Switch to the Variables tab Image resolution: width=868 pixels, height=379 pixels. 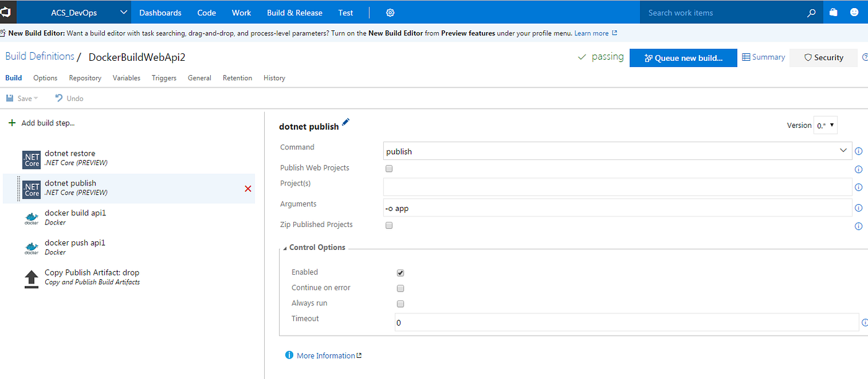(x=126, y=78)
